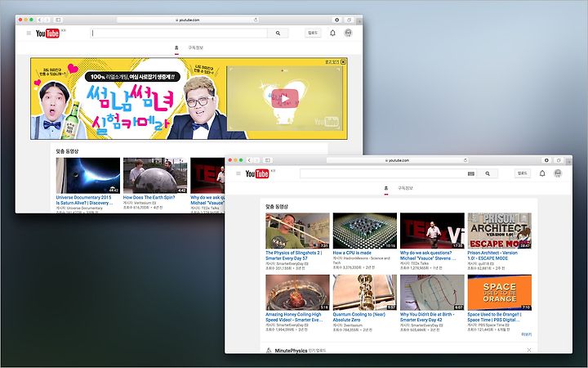Add new tab in front Safari window
The width and height of the screenshot is (588, 368).
coord(569,160)
